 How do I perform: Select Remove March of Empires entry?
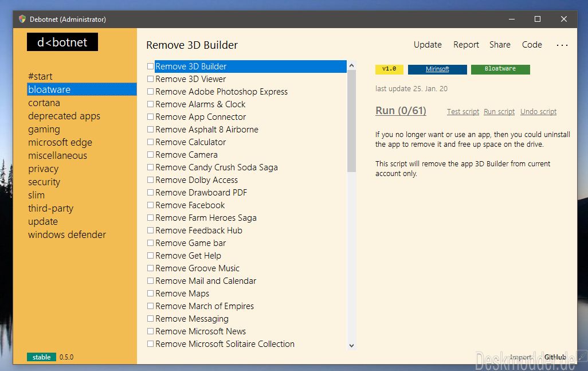click(x=205, y=306)
